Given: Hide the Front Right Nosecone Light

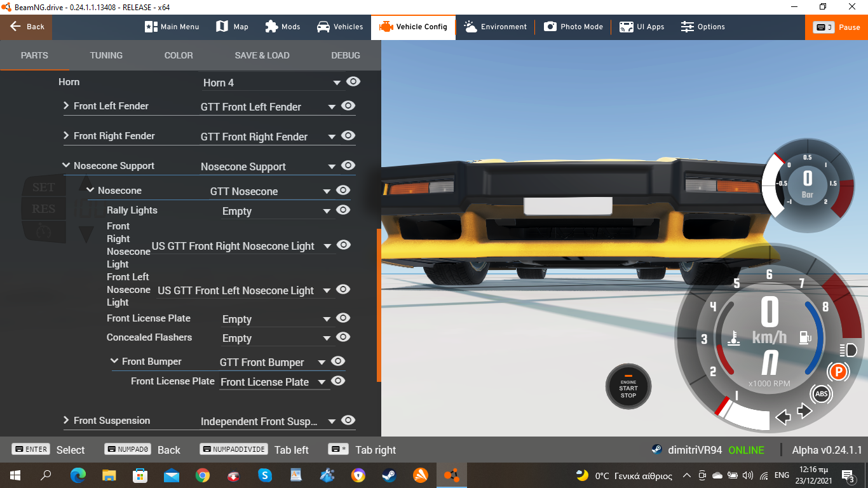Looking at the screenshot, I should 344,245.
